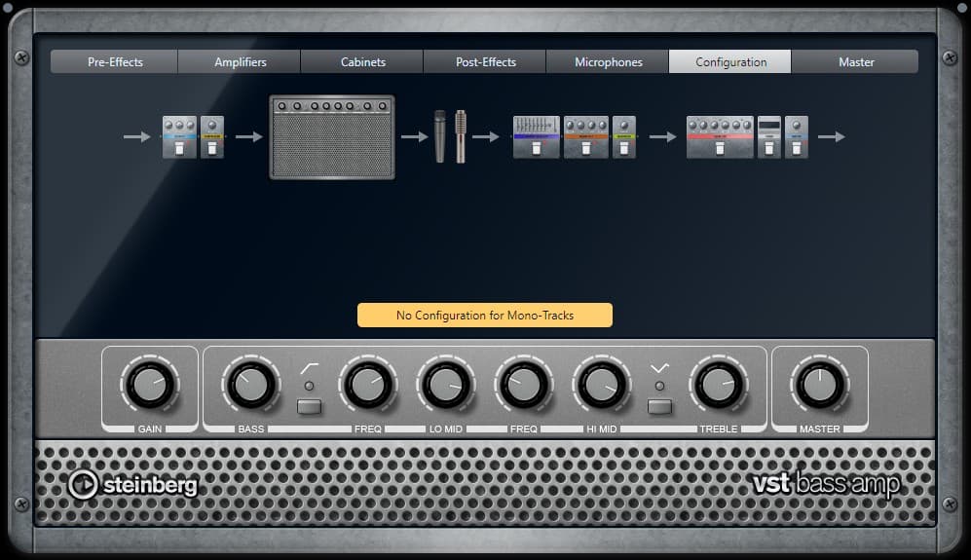The width and height of the screenshot is (971, 560).
Task: Click the small green post-effect pedal
Action: tap(624, 137)
